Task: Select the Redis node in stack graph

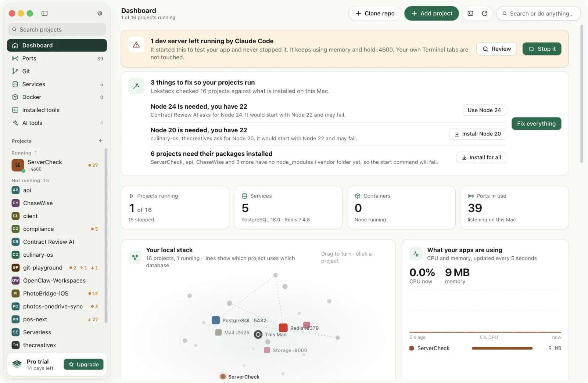Action: coord(283,328)
